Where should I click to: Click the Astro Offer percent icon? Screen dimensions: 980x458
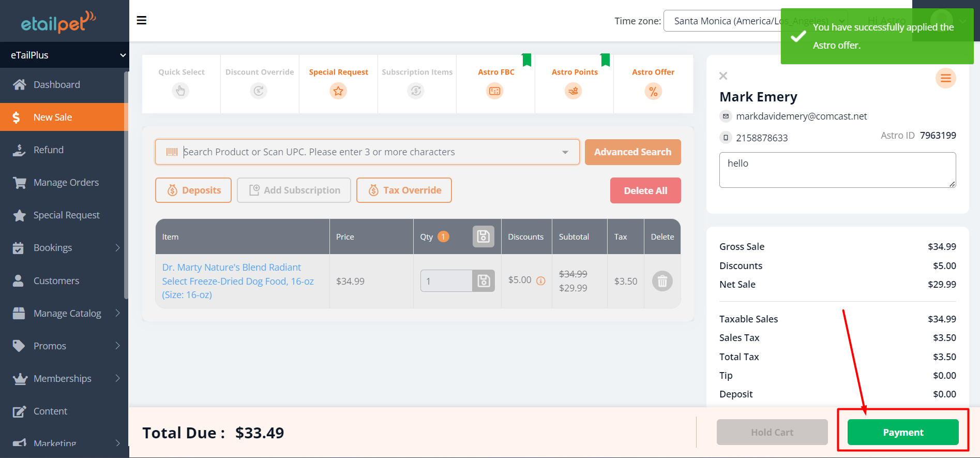pos(653,92)
